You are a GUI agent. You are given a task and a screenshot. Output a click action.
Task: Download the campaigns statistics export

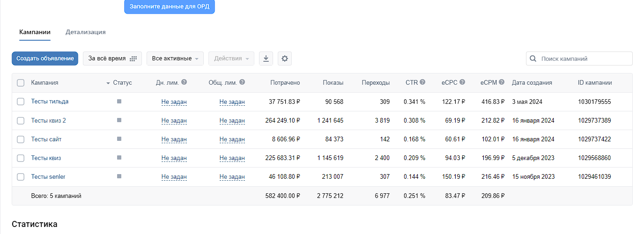click(x=266, y=58)
